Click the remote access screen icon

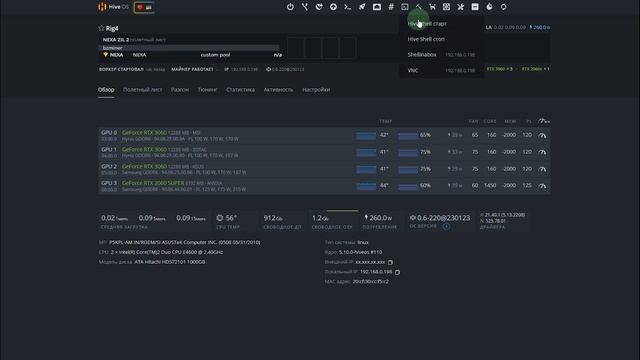pyautogui.click(x=404, y=7)
